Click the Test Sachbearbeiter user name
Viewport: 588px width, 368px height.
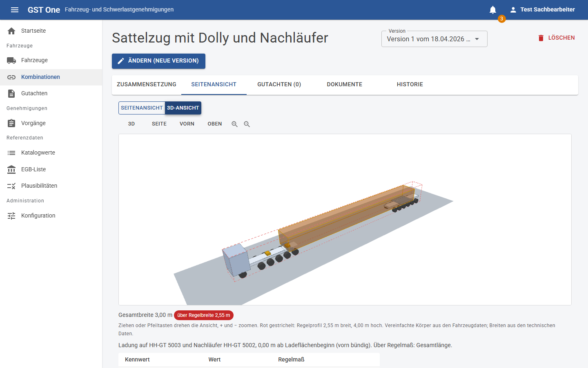coord(548,9)
